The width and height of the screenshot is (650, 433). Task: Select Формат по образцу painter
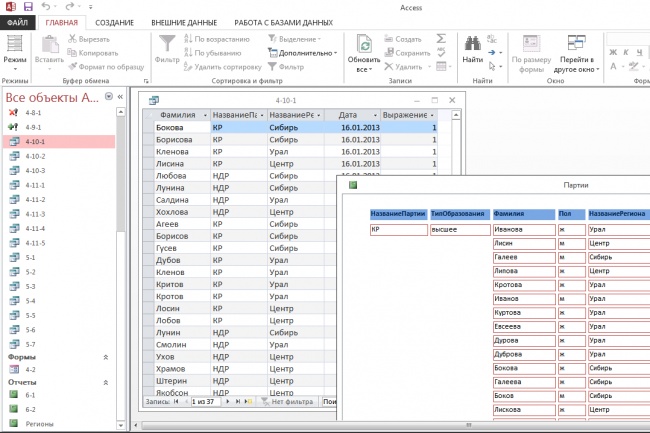(x=106, y=67)
